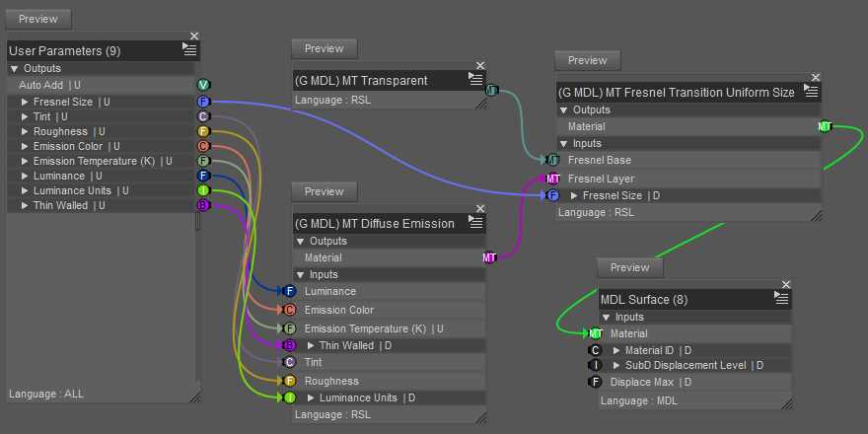Click the Roughness F output port on User Parameters
868x434 pixels.
pos(204,132)
